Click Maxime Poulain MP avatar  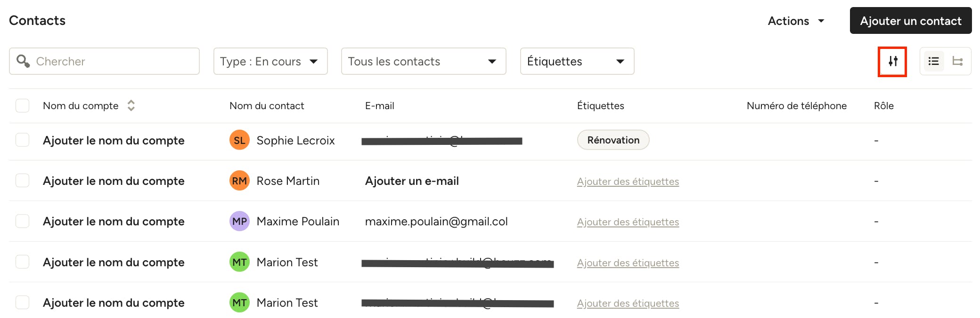[x=239, y=221]
